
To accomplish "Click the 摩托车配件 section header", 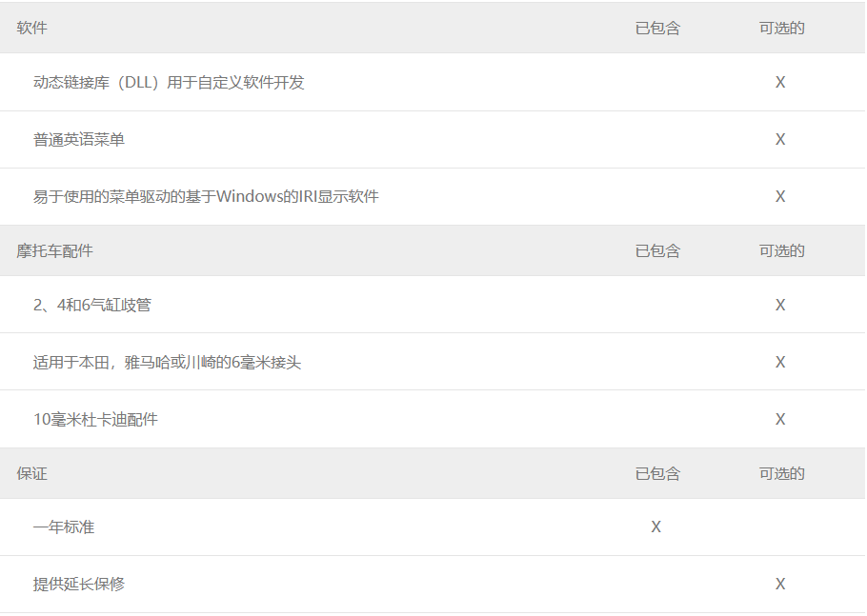I will coord(54,250).
